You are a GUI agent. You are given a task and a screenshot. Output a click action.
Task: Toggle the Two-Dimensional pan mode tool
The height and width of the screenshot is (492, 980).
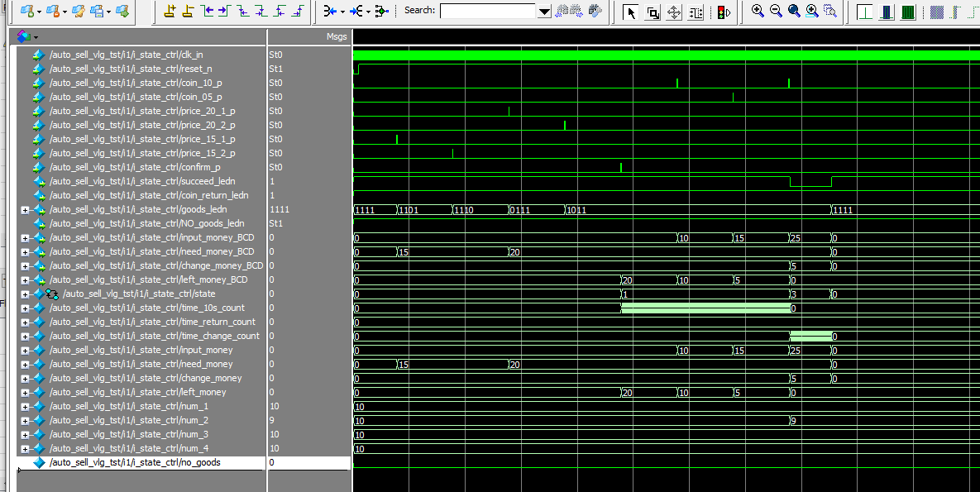click(674, 12)
